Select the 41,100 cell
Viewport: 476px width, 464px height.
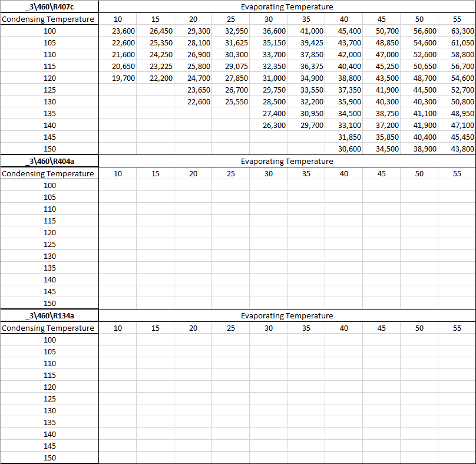coord(419,114)
